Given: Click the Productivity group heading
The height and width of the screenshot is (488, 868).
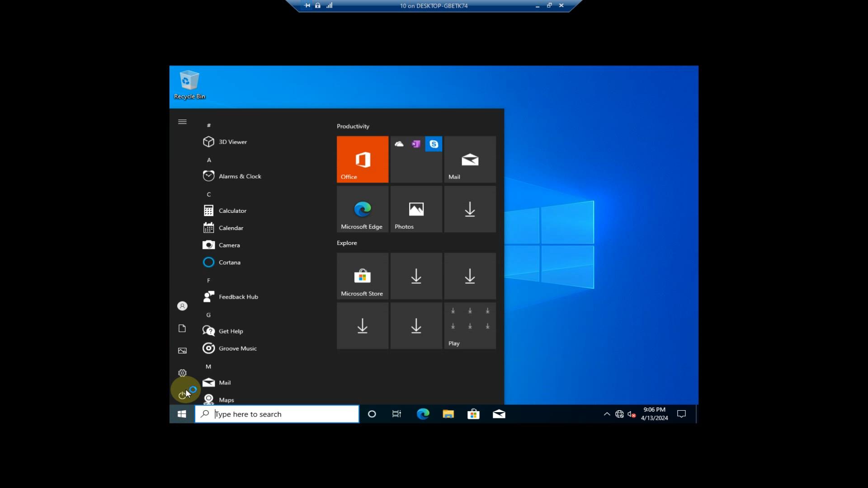Looking at the screenshot, I should (353, 126).
